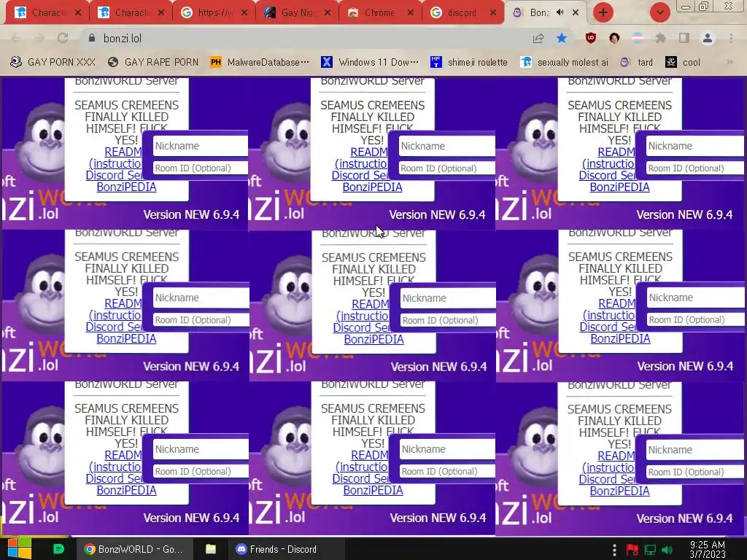Open the network tray icon
The width and height of the screenshot is (747, 560).
coord(650,550)
